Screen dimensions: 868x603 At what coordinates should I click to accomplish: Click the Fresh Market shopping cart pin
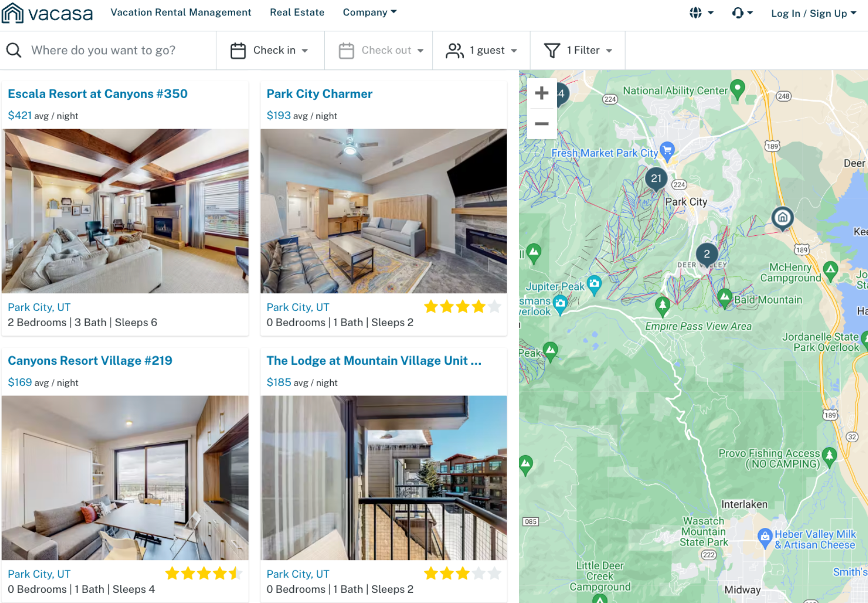coord(667,151)
